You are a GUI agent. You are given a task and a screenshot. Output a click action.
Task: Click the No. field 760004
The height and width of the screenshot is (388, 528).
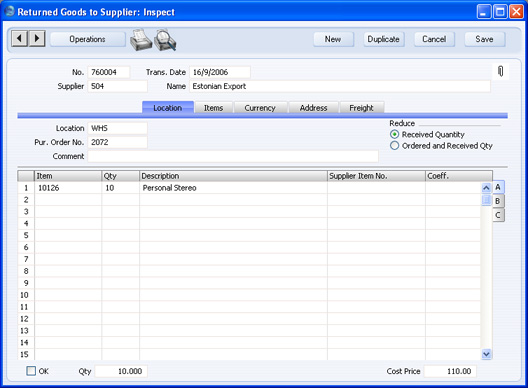point(109,72)
